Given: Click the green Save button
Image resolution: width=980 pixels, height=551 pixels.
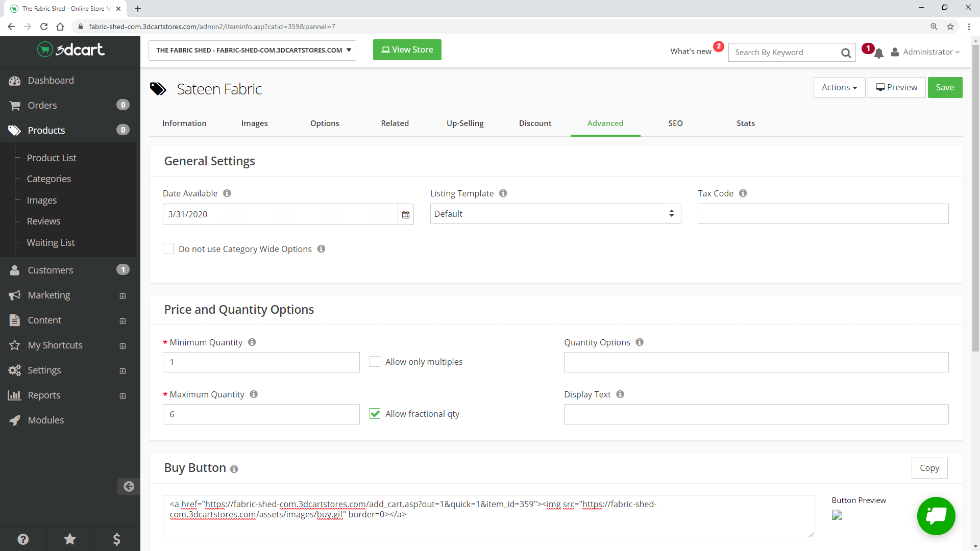Looking at the screenshot, I should pyautogui.click(x=944, y=87).
